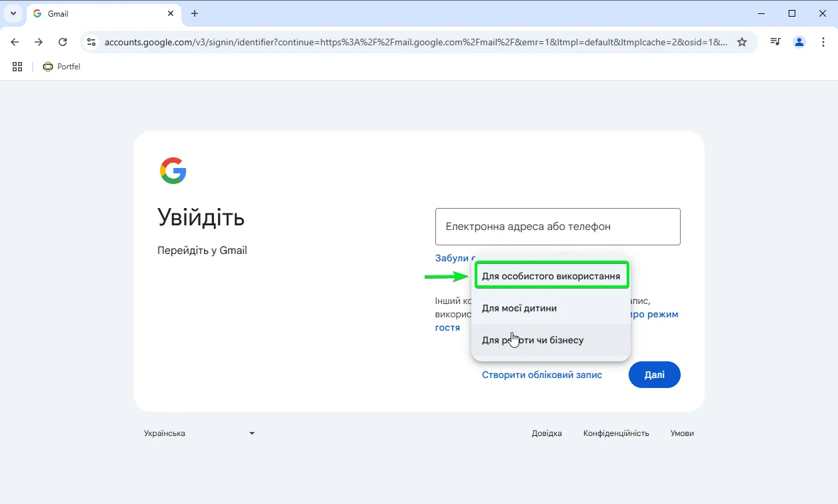This screenshot has height=504, width=838.
Task: Open Chrome three-dot menu
Action: [823, 42]
